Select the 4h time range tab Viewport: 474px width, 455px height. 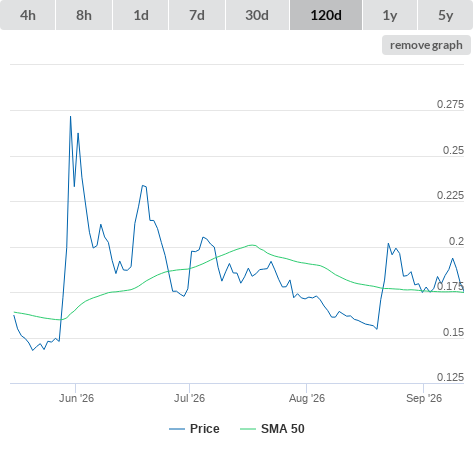click(28, 15)
